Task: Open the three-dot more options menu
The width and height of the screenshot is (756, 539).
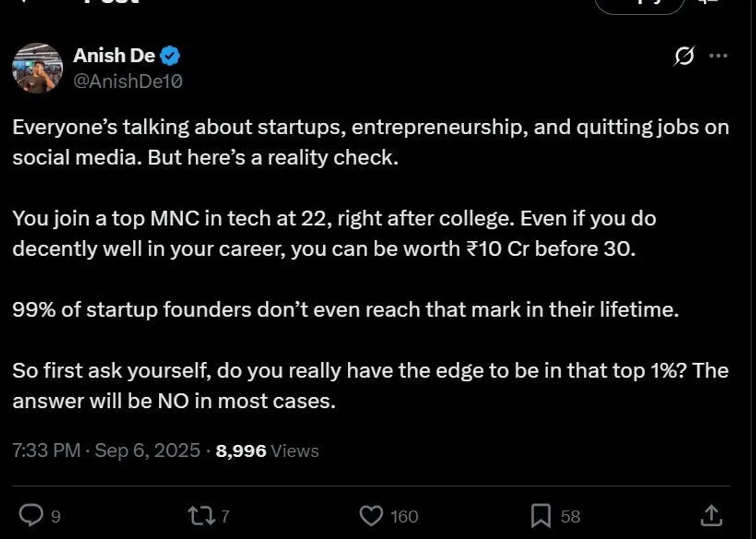Action: 718,56
